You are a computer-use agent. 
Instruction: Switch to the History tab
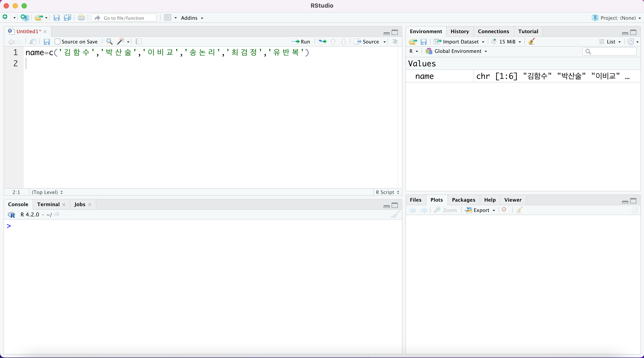(459, 31)
